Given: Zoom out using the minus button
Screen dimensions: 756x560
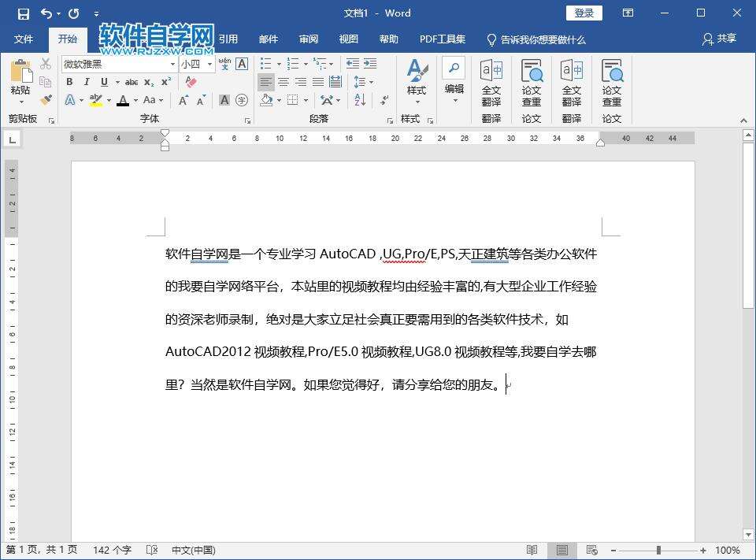Looking at the screenshot, I should pos(613,551).
